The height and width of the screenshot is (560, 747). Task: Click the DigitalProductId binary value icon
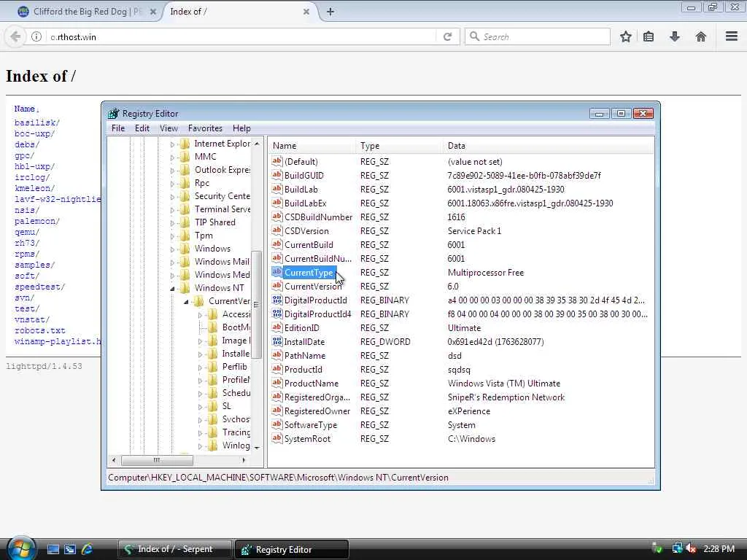pos(276,300)
